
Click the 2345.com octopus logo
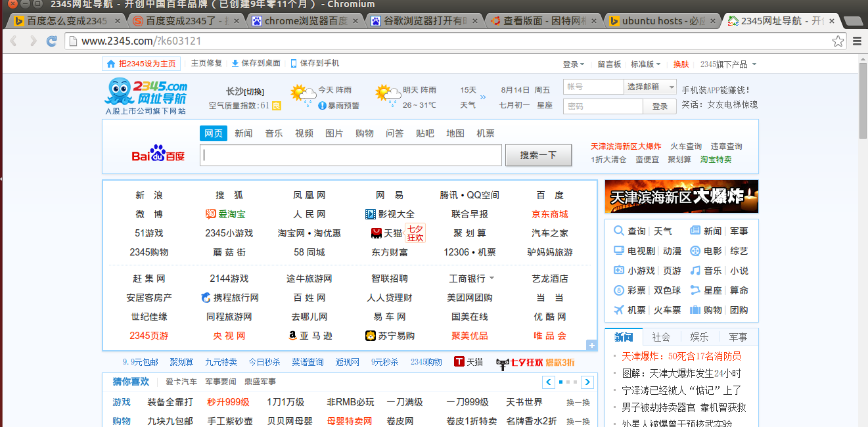(x=146, y=91)
